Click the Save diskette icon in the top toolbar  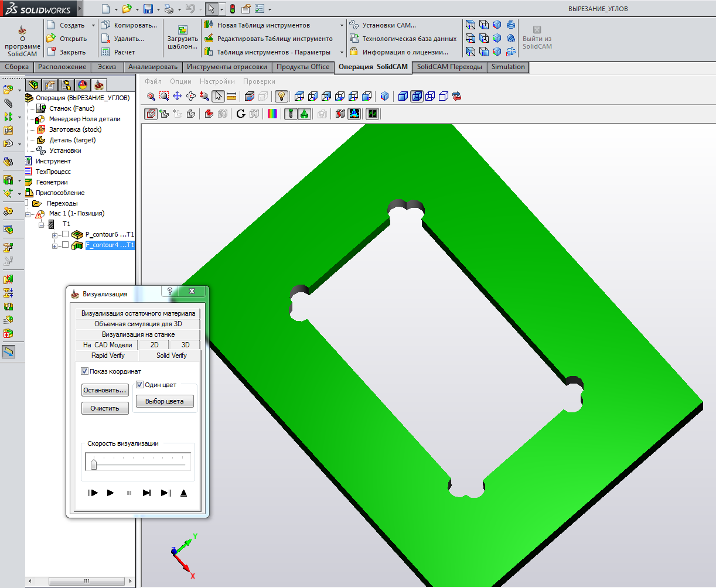click(148, 9)
